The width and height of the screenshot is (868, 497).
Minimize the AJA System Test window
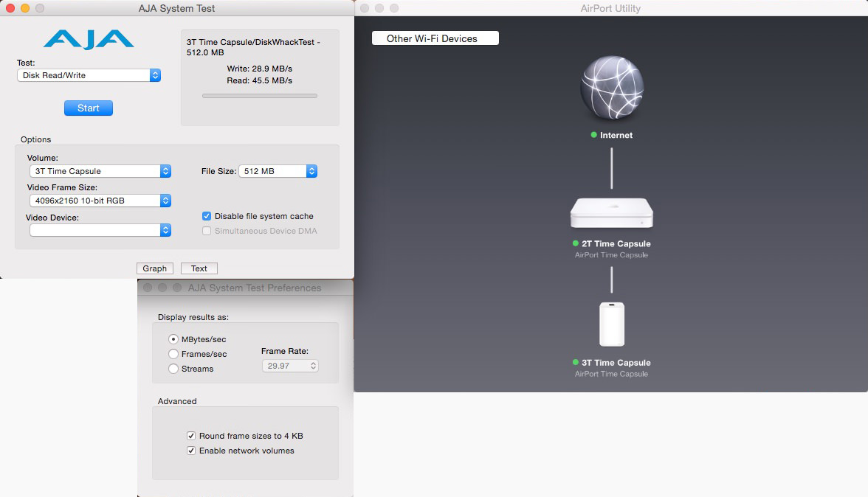point(25,8)
